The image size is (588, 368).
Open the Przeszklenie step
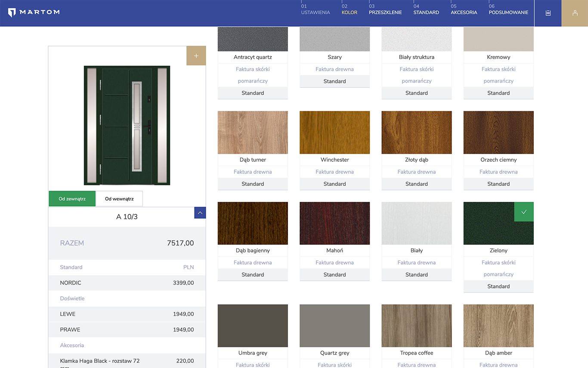point(385,10)
